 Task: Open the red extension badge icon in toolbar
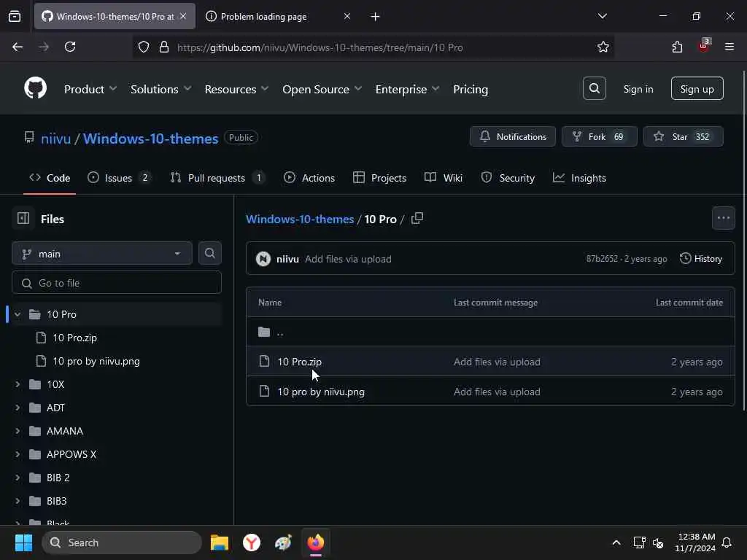pos(704,46)
